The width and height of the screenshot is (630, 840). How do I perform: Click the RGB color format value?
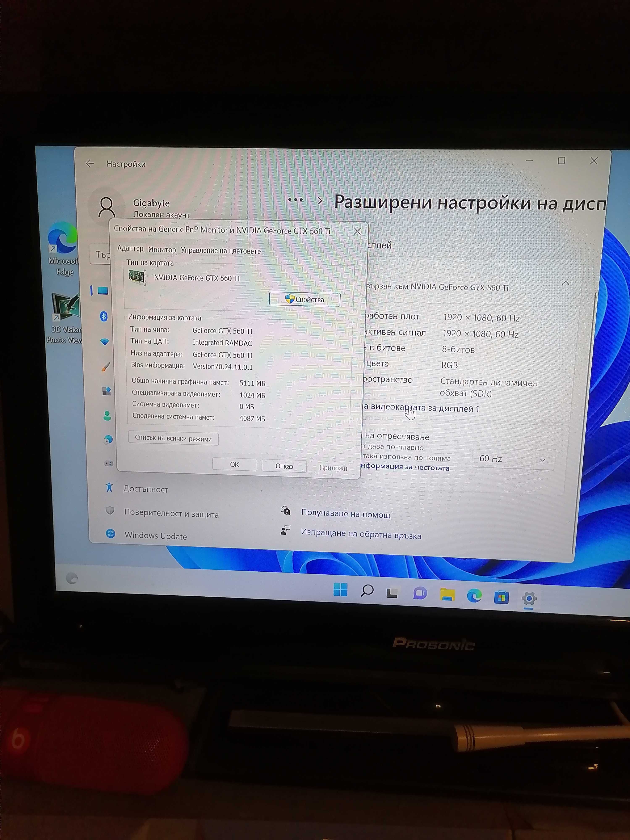tap(449, 365)
